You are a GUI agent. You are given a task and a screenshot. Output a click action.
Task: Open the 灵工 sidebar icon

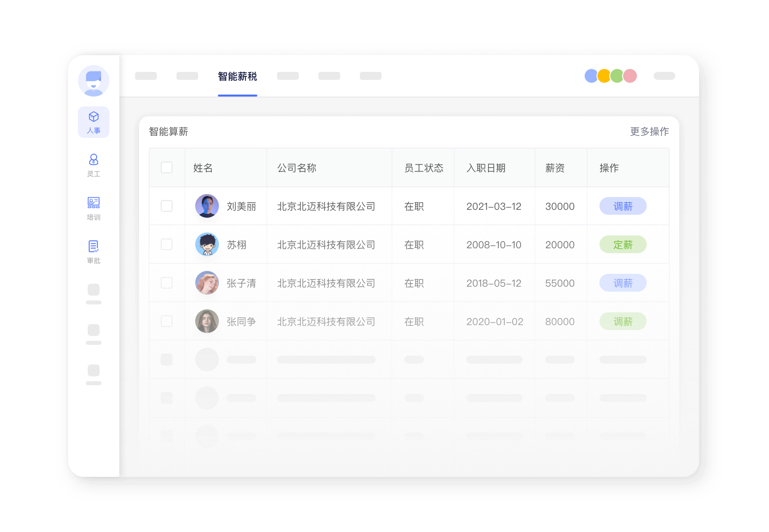pos(94,165)
